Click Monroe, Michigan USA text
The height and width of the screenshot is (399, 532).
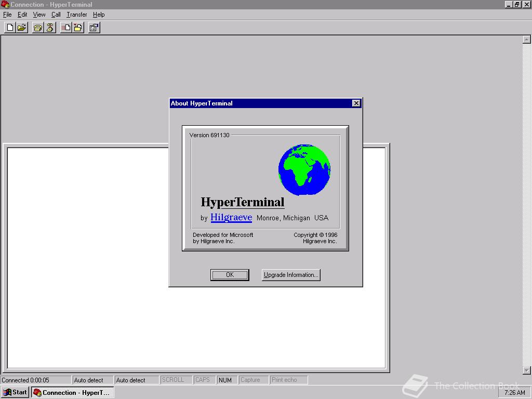292,218
